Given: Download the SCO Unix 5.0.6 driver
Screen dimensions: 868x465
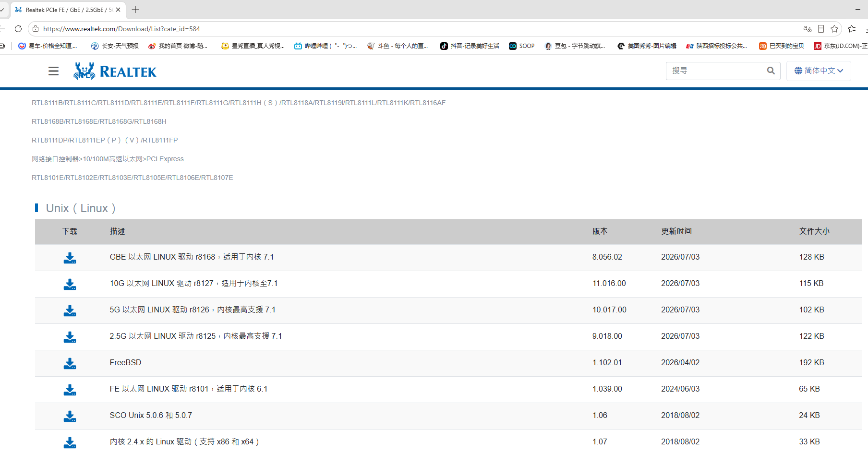Looking at the screenshot, I should point(70,416).
